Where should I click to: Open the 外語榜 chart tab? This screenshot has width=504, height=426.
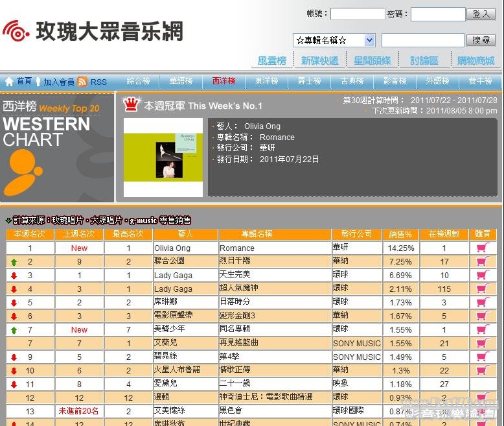(x=437, y=81)
